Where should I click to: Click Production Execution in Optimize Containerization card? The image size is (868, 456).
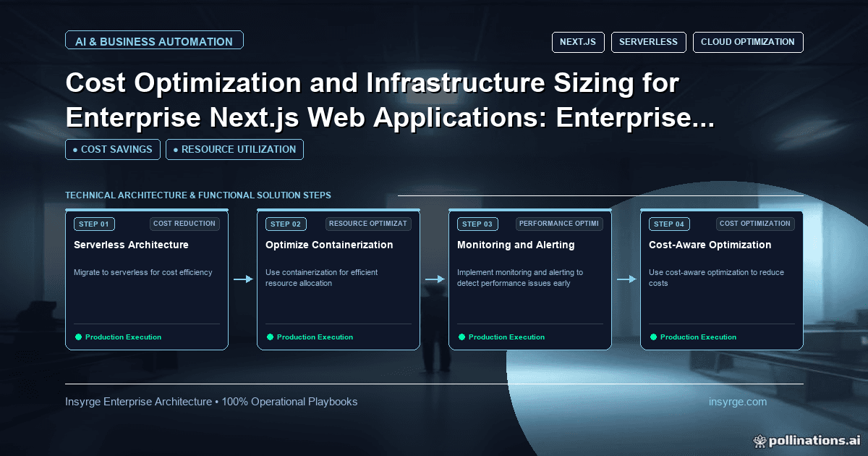coord(315,337)
